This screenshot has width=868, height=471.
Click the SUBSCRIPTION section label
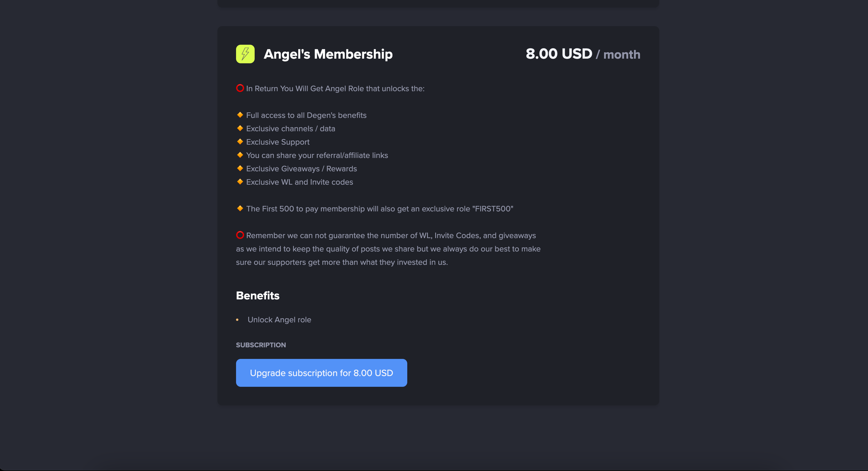pyautogui.click(x=261, y=345)
